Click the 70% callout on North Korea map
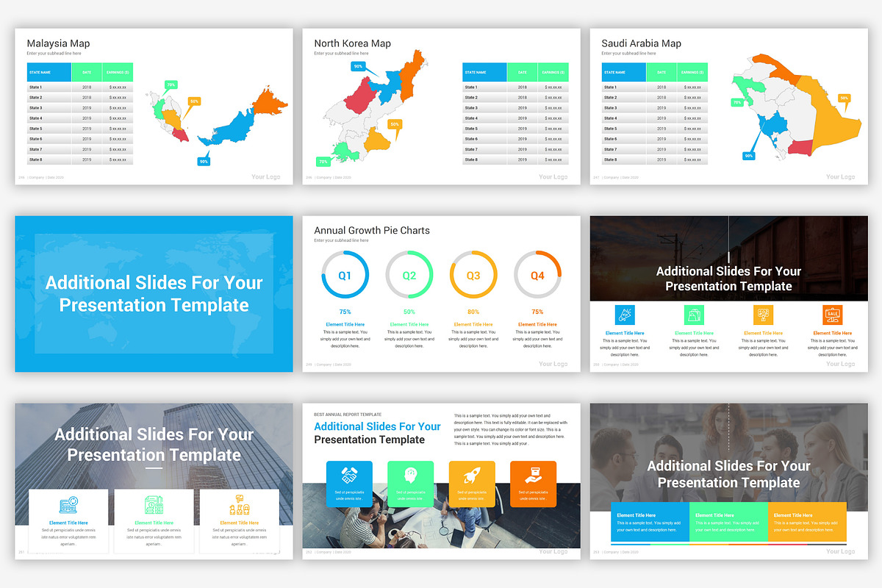 tap(323, 161)
